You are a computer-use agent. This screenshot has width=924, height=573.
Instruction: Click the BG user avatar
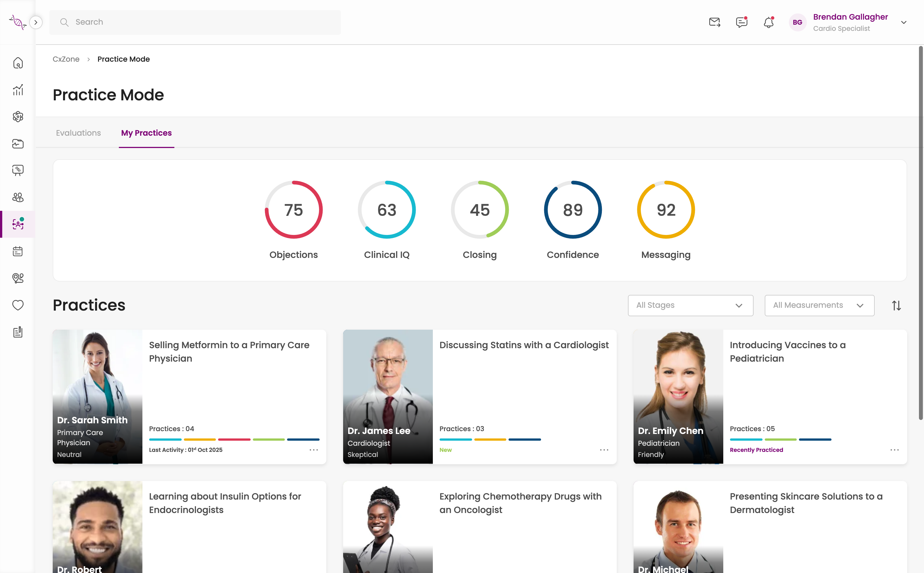tap(797, 22)
